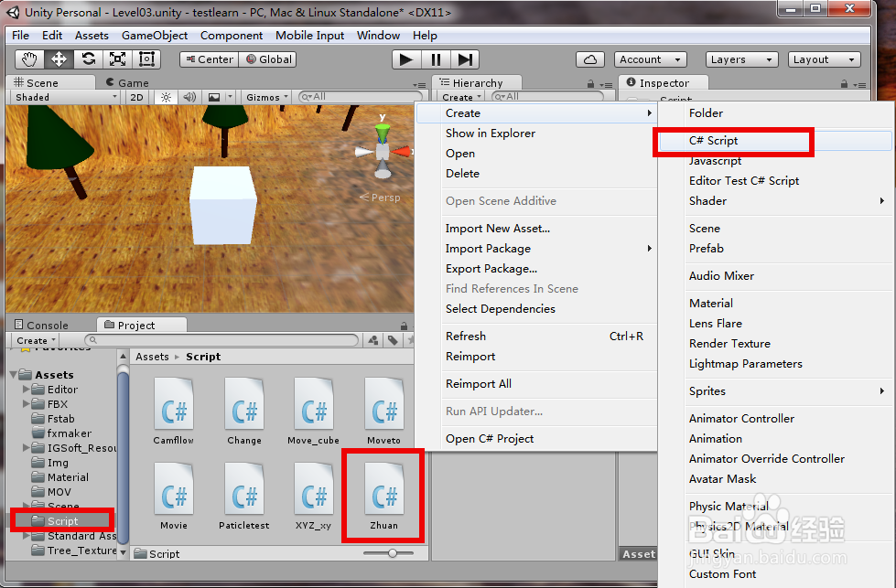This screenshot has height=588, width=896.
Task: Click the Scene view search field
Action: pos(362,97)
